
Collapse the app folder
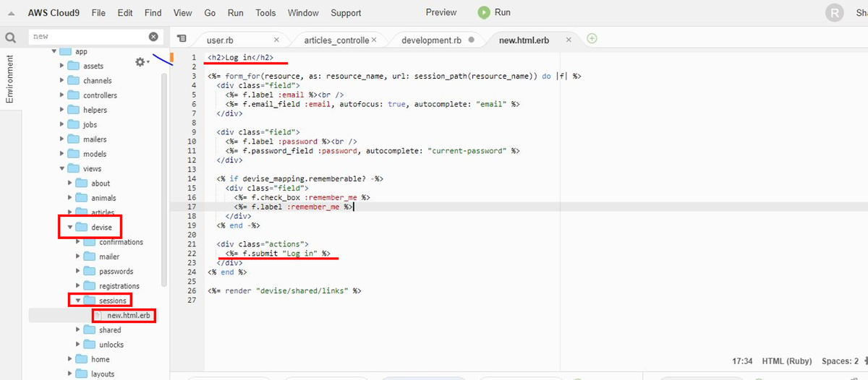tap(54, 51)
